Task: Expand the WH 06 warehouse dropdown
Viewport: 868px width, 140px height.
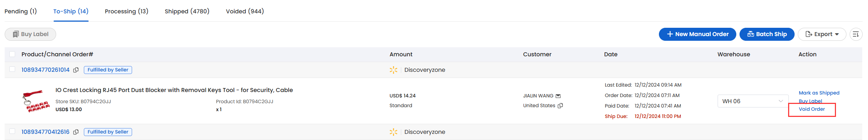Action: tap(753, 101)
